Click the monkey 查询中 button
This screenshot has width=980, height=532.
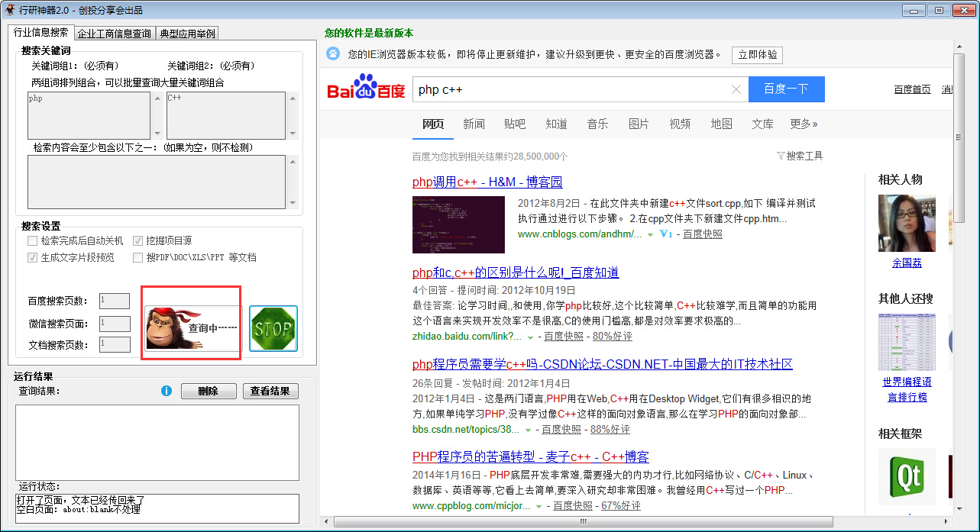click(x=192, y=328)
